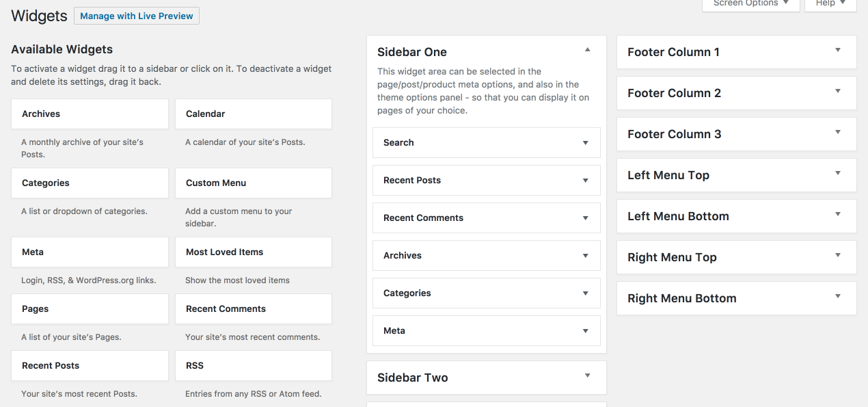Viewport: 868px width, 407px height.
Task: Expand Archives widget arrow in Sidebar One
Action: click(585, 256)
